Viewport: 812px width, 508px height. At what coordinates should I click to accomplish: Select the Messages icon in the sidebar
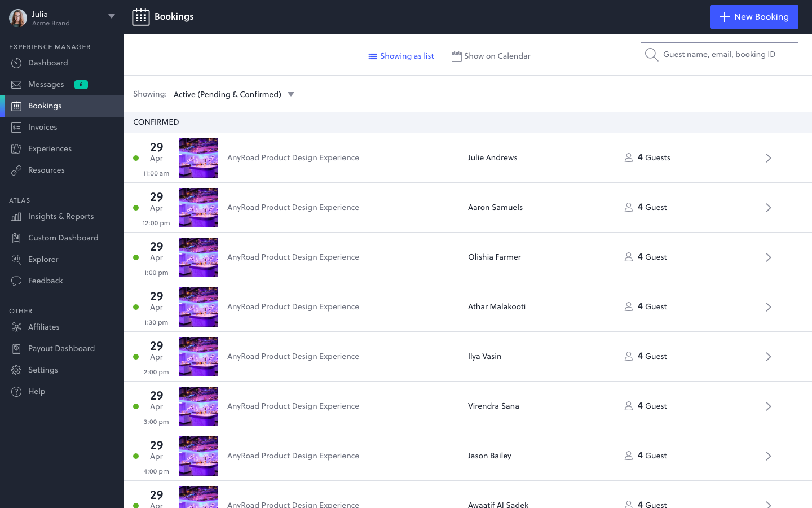(x=17, y=84)
